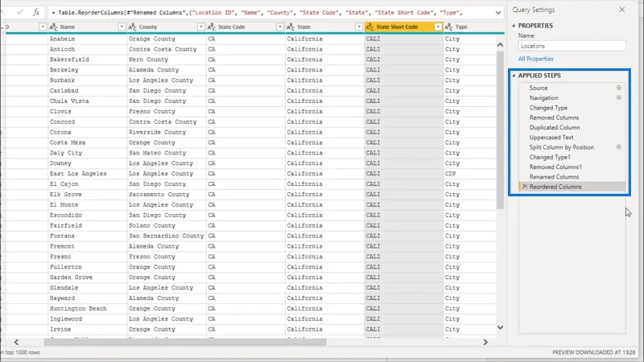The width and height of the screenshot is (644, 362).
Task: Click horizontal scrollbar left arrow
Action: pyautogui.click(x=16, y=342)
